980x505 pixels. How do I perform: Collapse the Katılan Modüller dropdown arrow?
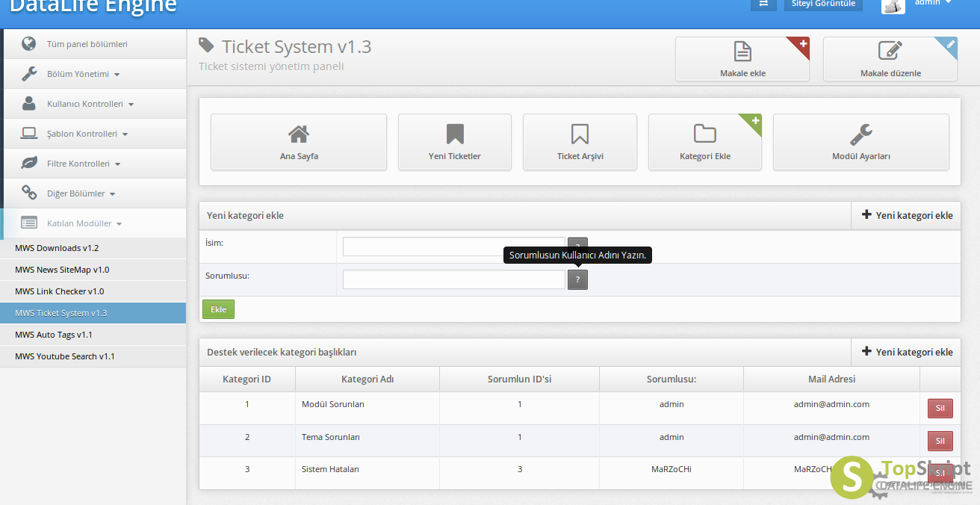120,224
